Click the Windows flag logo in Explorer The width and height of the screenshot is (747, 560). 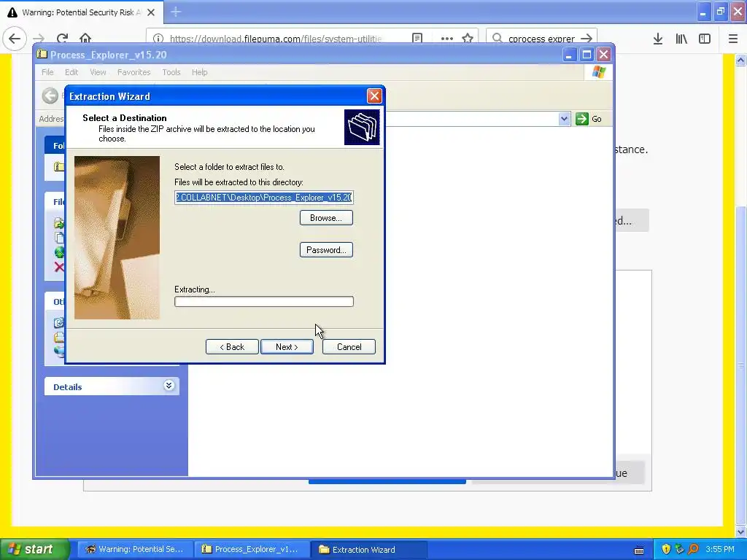(x=598, y=72)
